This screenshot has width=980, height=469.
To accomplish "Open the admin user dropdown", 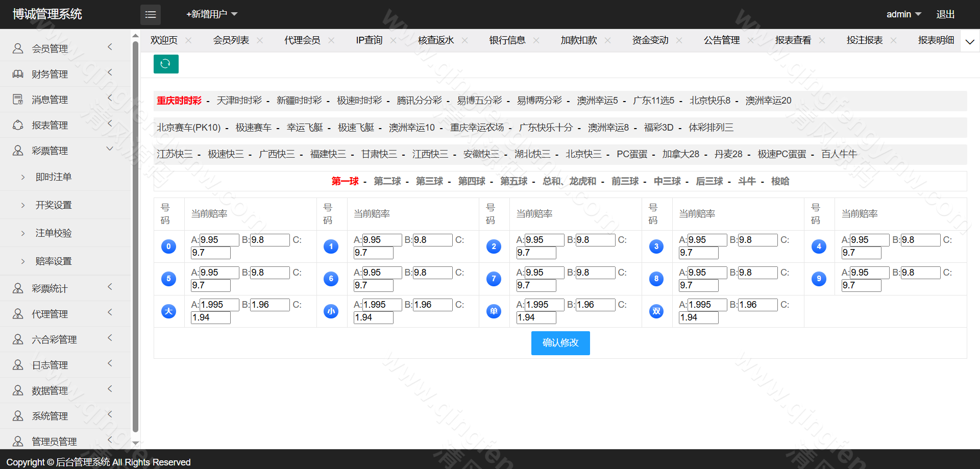I will click(903, 14).
